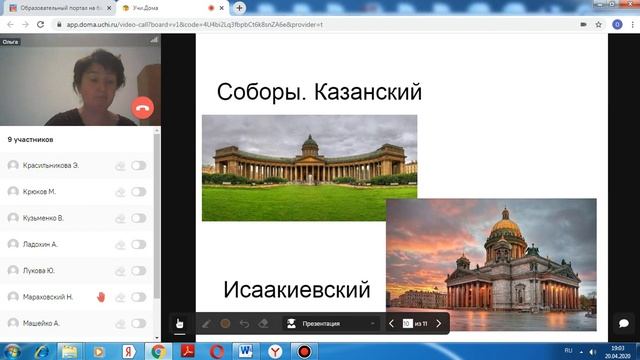640x360 pixels.
Task: Select the pencil drawing tool
Action: (x=206, y=324)
